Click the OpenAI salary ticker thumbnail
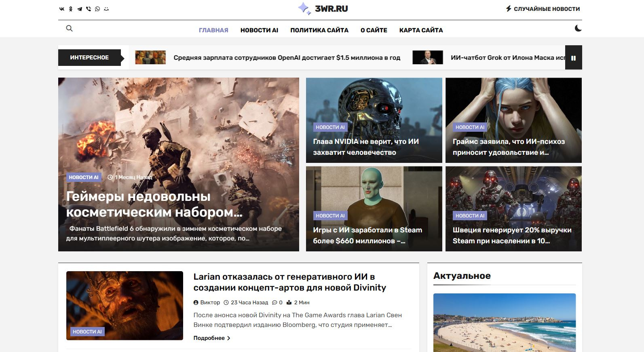Screen dimensions: 644x352 tap(150, 57)
